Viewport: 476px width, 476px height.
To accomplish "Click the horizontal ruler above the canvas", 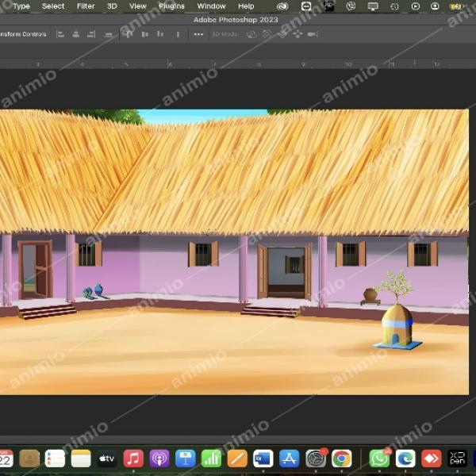I will tap(238, 64).
